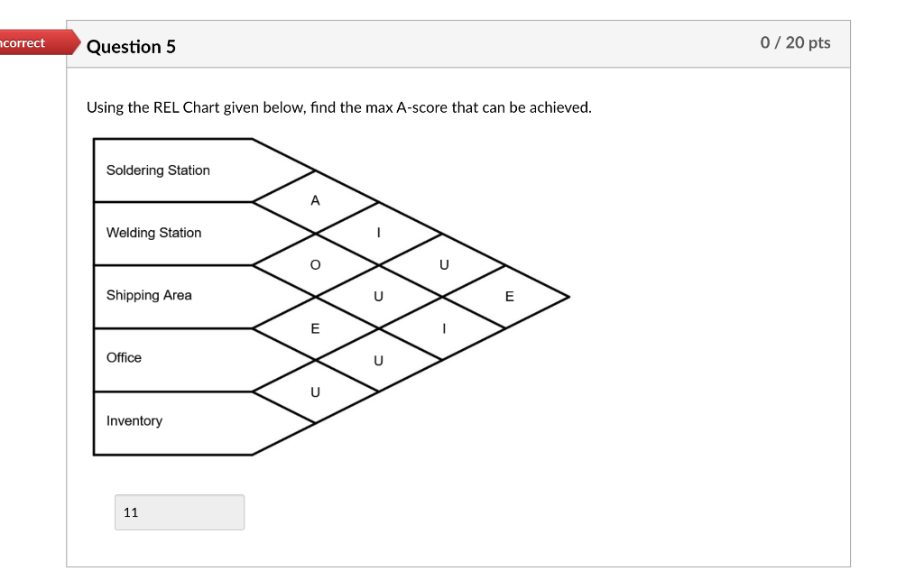Viewport: 924px width, 571px height.
Task: Click the Soldering Station row label
Action: point(158,170)
